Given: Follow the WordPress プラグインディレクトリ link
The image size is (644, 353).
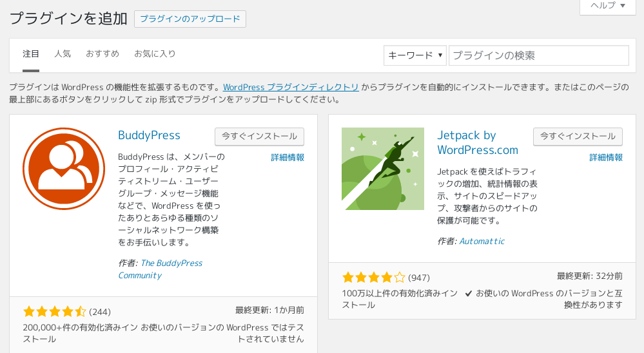Looking at the screenshot, I should click(x=291, y=87).
